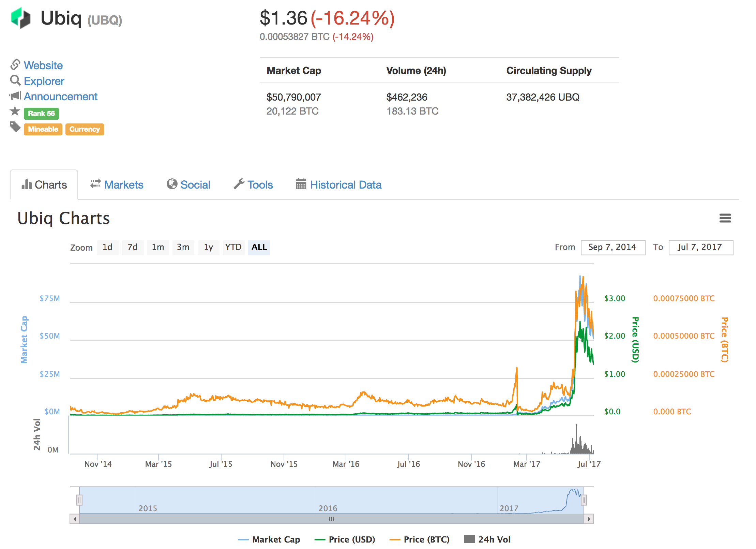Screen dimensions: 756x549
Task: Click the Ubiq green cube logo
Action: coord(21,18)
